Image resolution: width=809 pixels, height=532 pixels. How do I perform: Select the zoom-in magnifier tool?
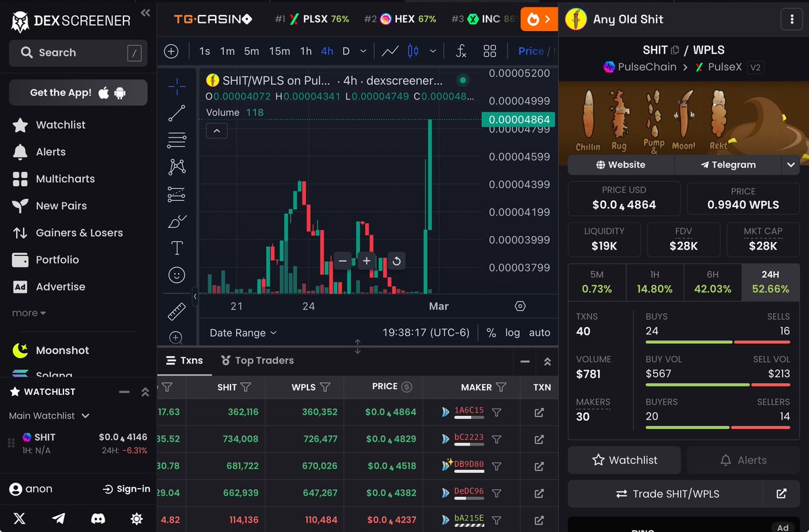[177, 337]
